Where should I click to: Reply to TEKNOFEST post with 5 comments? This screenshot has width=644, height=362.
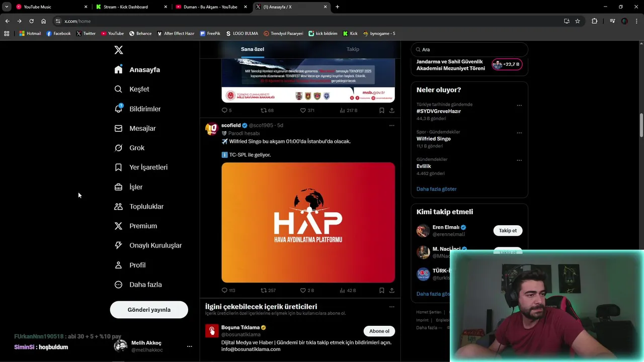click(226, 110)
